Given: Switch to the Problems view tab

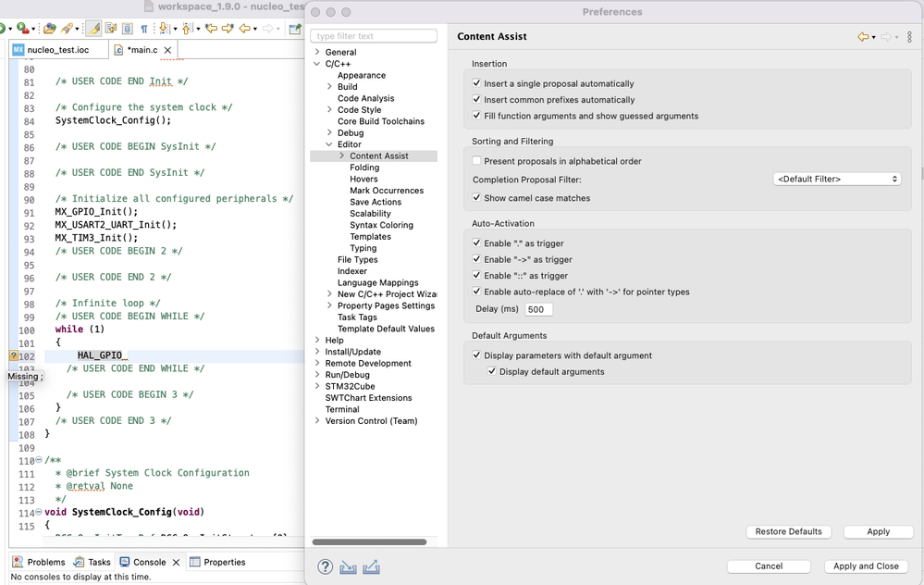Looking at the screenshot, I should [x=39, y=562].
